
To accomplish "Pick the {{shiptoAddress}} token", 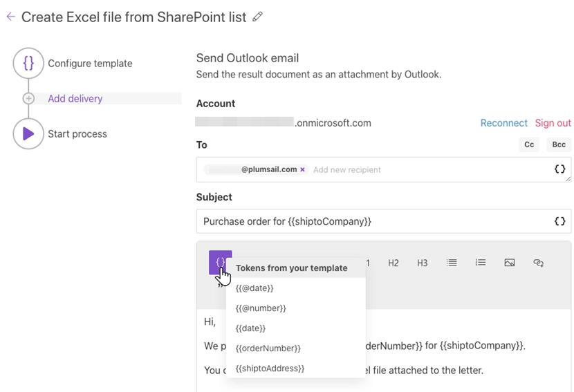I will click(x=270, y=368).
